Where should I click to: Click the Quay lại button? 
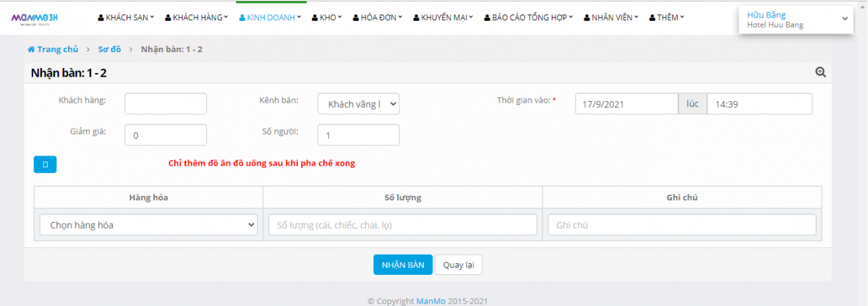pyautogui.click(x=458, y=265)
